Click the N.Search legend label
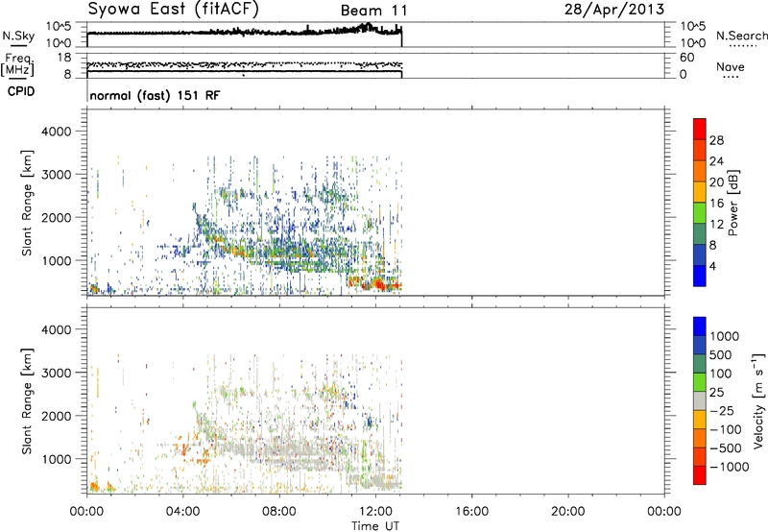Viewport: 768px width, 532px height. click(741, 36)
